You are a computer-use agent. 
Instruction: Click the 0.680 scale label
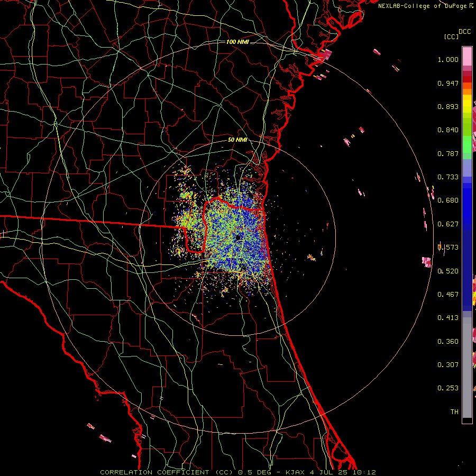(x=448, y=200)
